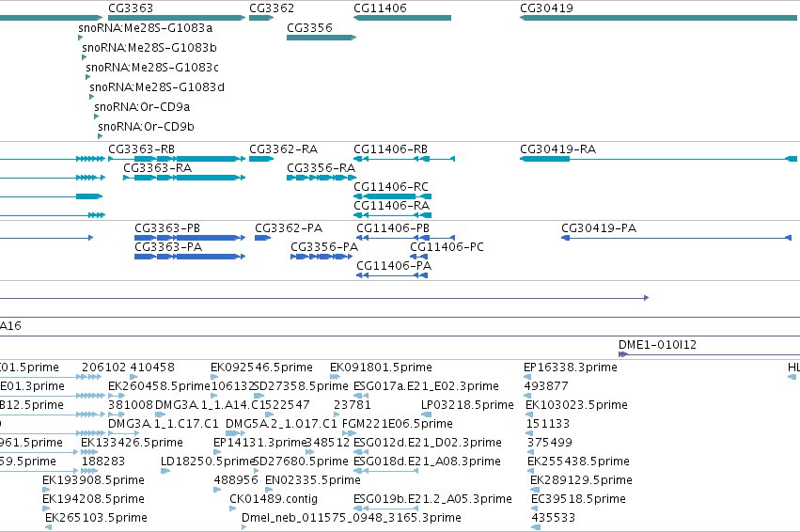Select the 493877 feature label
The height and width of the screenshot is (532, 800).
(x=546, y=386)
